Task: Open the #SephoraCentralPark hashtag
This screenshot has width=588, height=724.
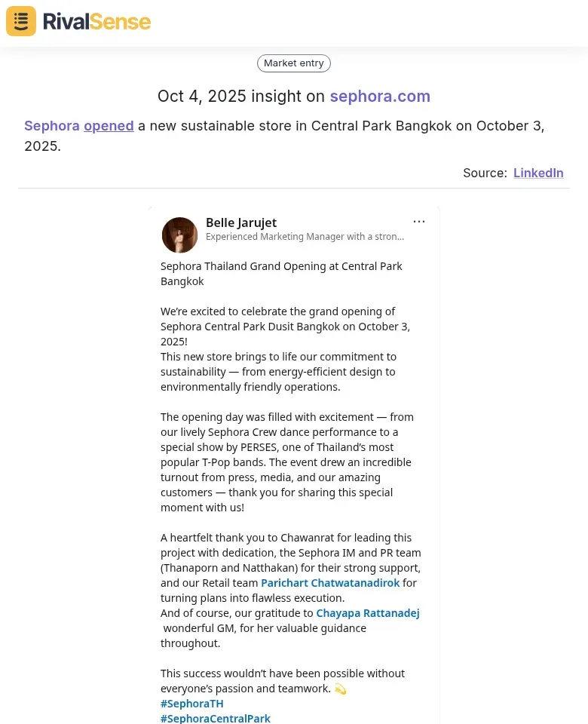Action: 216,719
